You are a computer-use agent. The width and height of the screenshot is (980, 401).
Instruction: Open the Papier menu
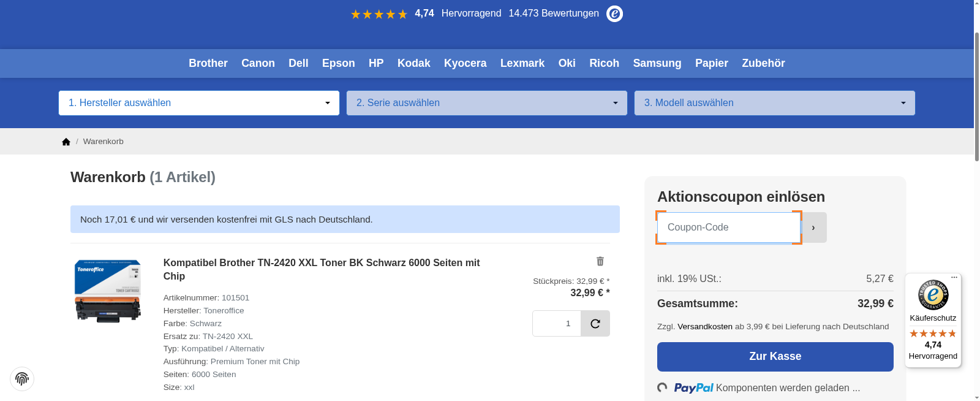[712, 63]
